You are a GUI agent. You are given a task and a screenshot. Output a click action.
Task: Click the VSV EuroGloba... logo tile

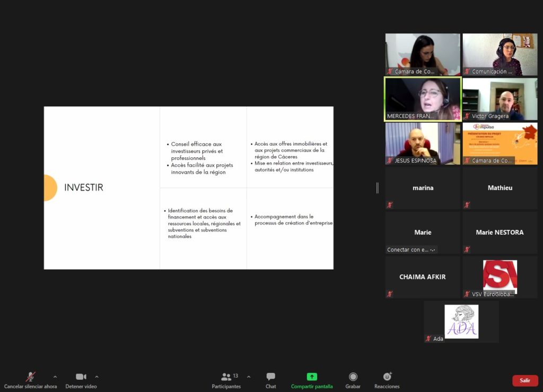tap(500, 277)
